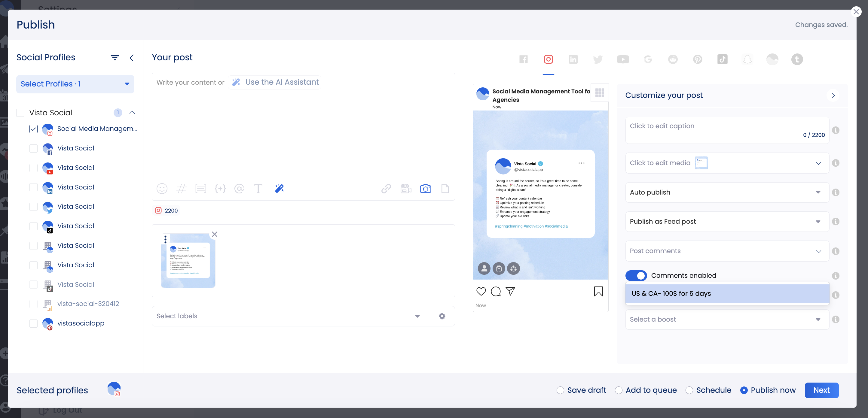868x418 pixels.
Task: Click the heart like icon in preview
Action: [481, 291]
